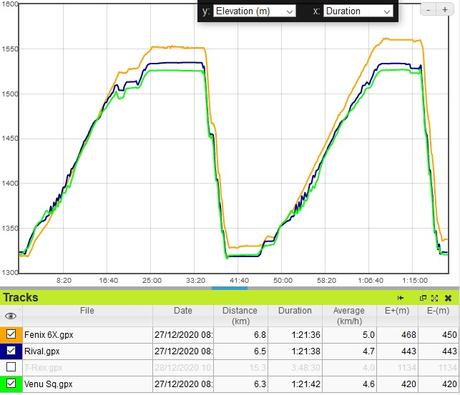The height and width of the screenshot is (395, 460).
Task: Click the blue panel resize handle below chart
Action: tap(229, 288)
